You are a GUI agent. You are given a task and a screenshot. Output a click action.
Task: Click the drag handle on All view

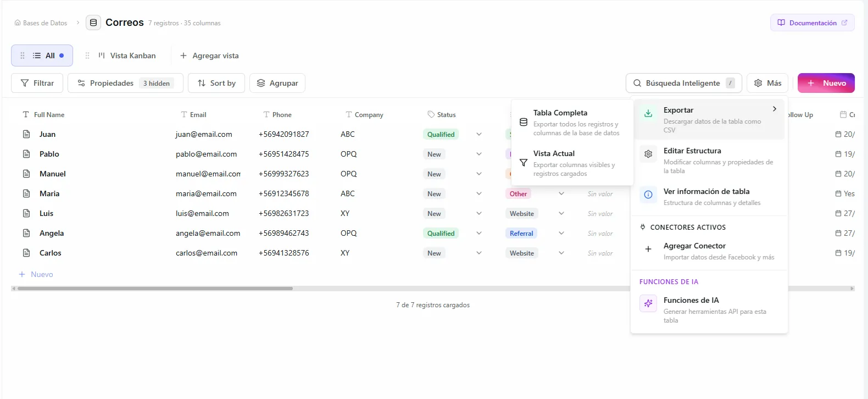click(x=23, y=56)
